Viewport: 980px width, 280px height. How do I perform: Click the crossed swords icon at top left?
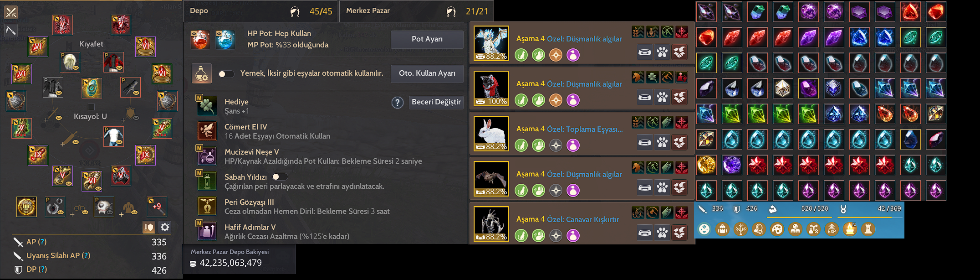(x=11, y=12)
